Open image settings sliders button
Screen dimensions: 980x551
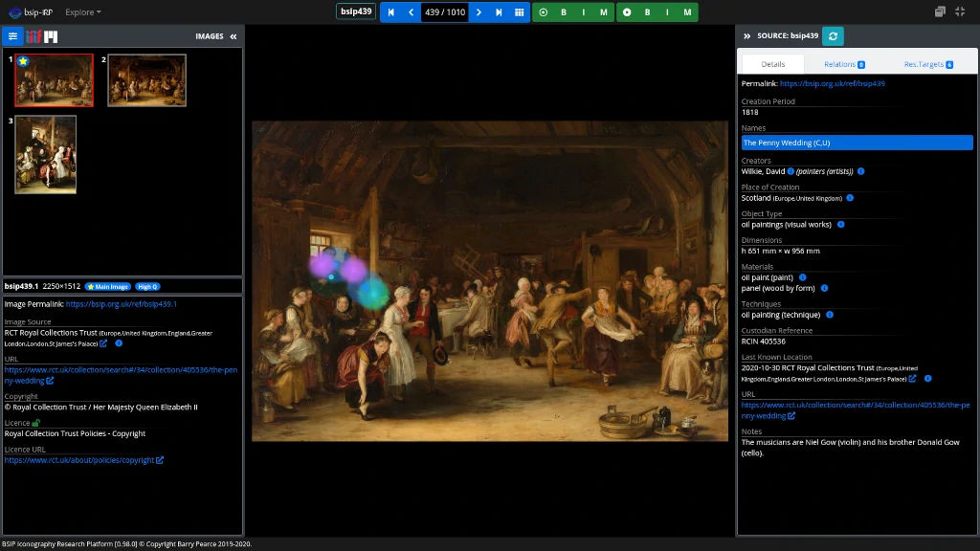pyautogui.click(x=12, y=36)
